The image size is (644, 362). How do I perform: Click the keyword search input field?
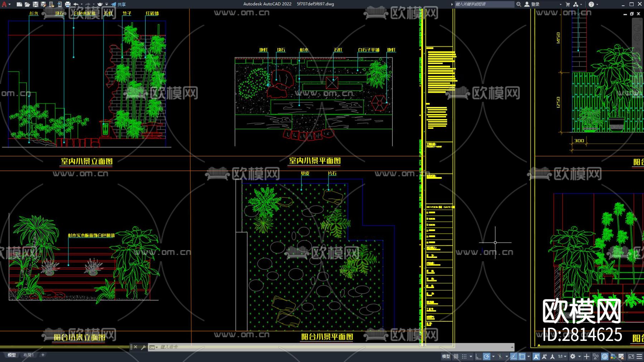tap(484, 4)
